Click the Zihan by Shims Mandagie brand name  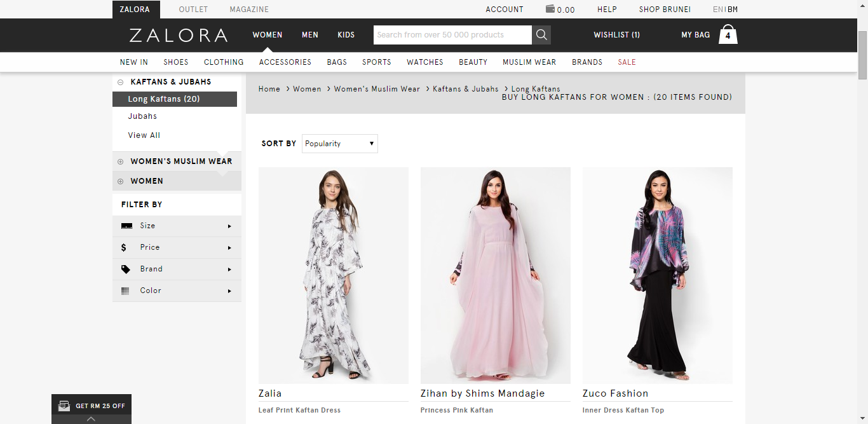[483, 393]
